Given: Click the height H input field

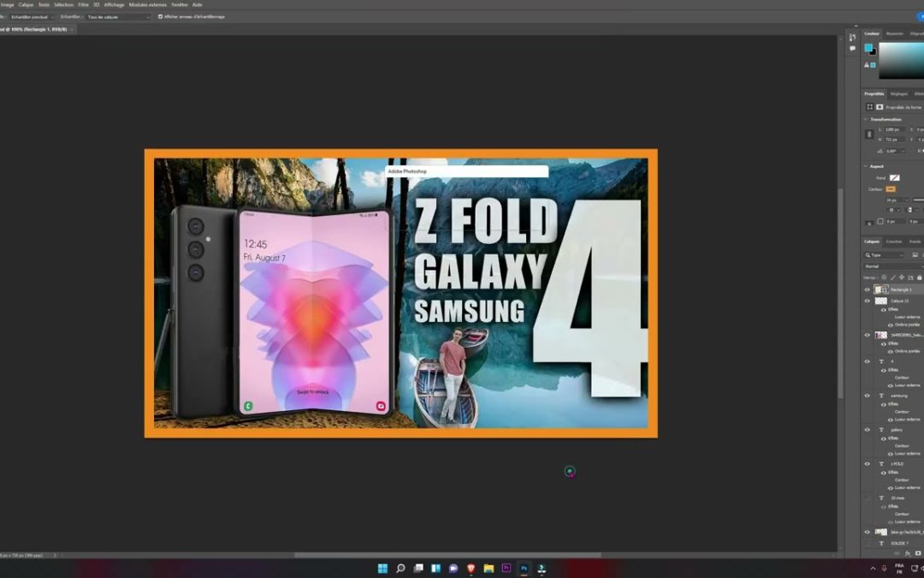Looking at the screenshot, I should tap(893, 140).
